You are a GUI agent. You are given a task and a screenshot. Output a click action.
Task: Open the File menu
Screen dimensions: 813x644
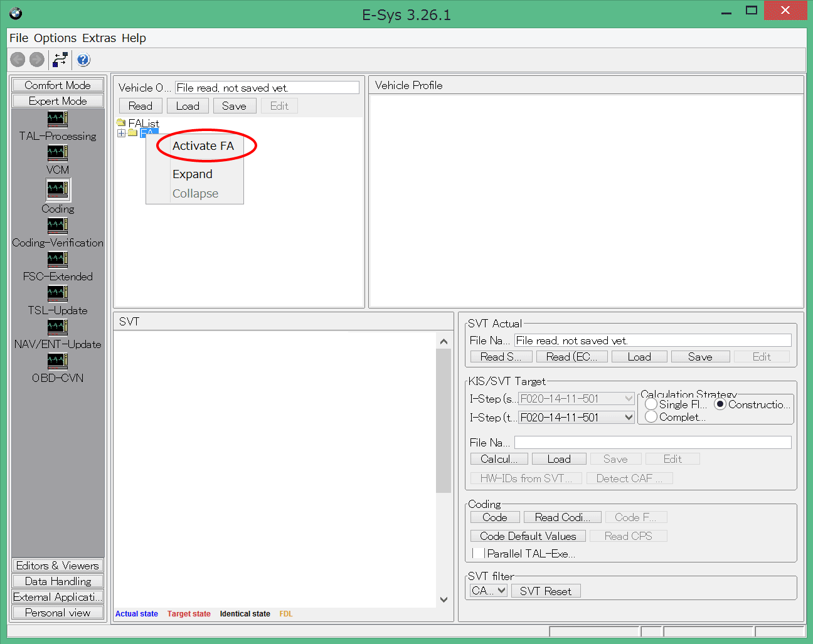pyautogui.click(x=19, y=38)
